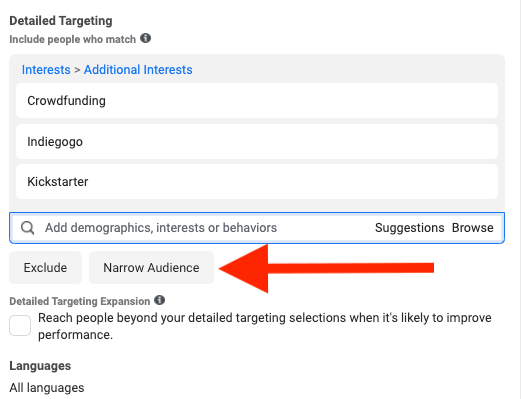Select the Indiegogo interest row
The image size is (521, 399).
(x=257, y=142)
